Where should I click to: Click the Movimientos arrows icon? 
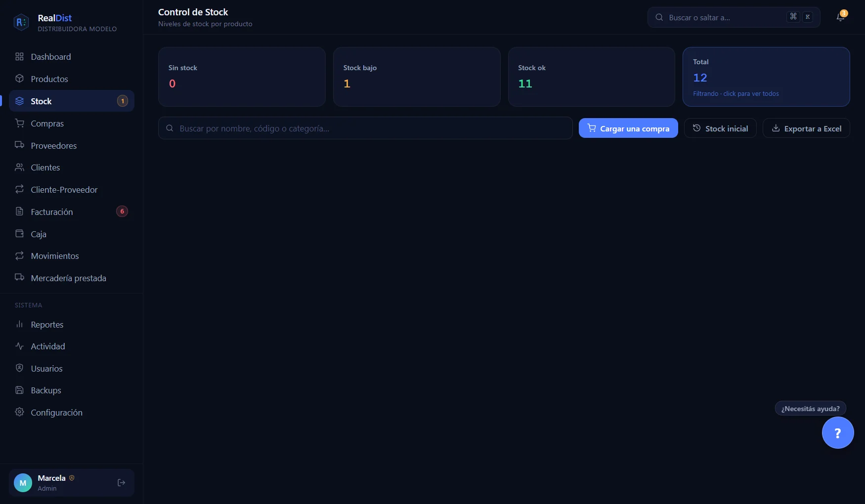[19, 255]
